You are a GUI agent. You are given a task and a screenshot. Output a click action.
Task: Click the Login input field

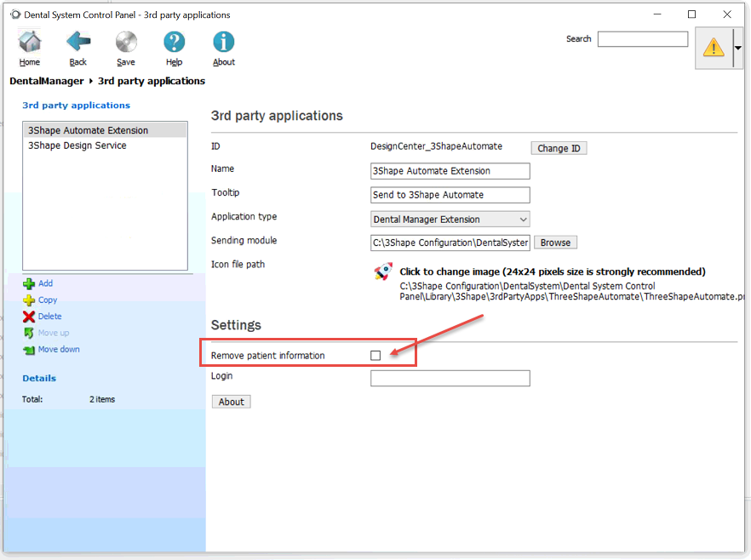450,378
